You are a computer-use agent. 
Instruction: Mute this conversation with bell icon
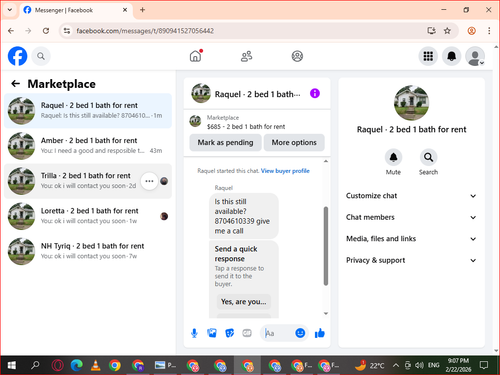[393, 157]
